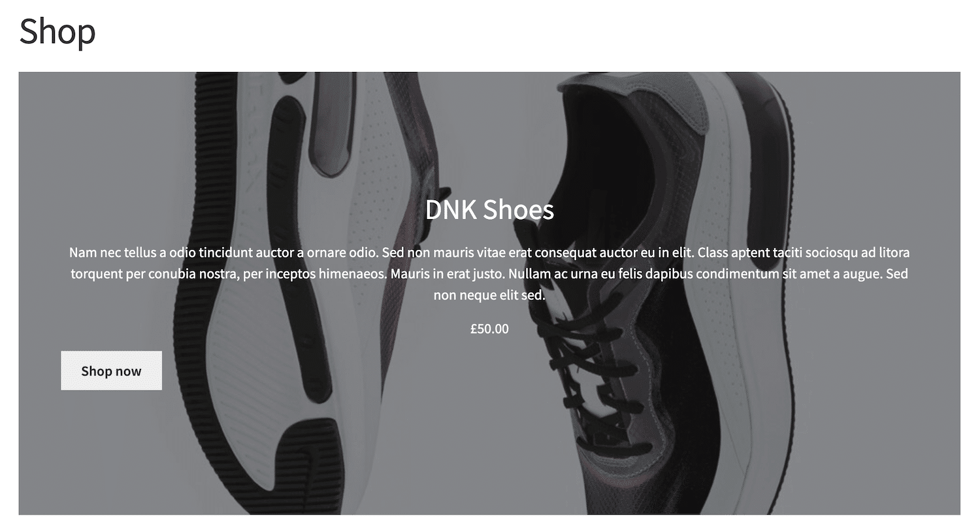This screenshot has height=531, width=980.
Task: Click the description line starting "Nam nec tellus"
Action: coord(489,252)
